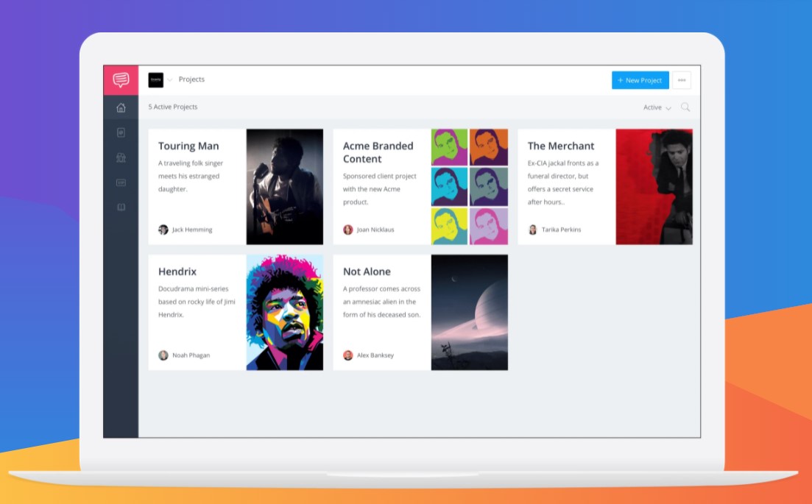Viewport: 812px width, 504px height.
Task: Open the Home icon in the sidebar
Action: click(121, 107)
